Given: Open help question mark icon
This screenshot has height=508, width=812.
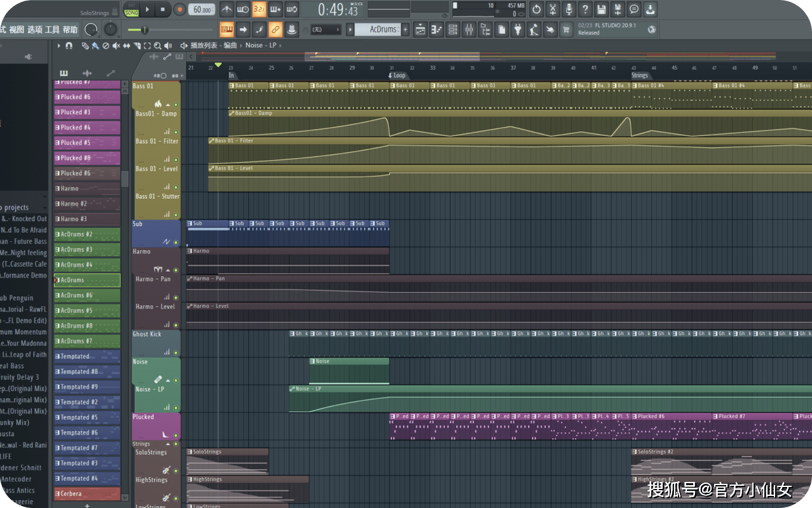Looking at the screenshot, I should pos(585,10).
